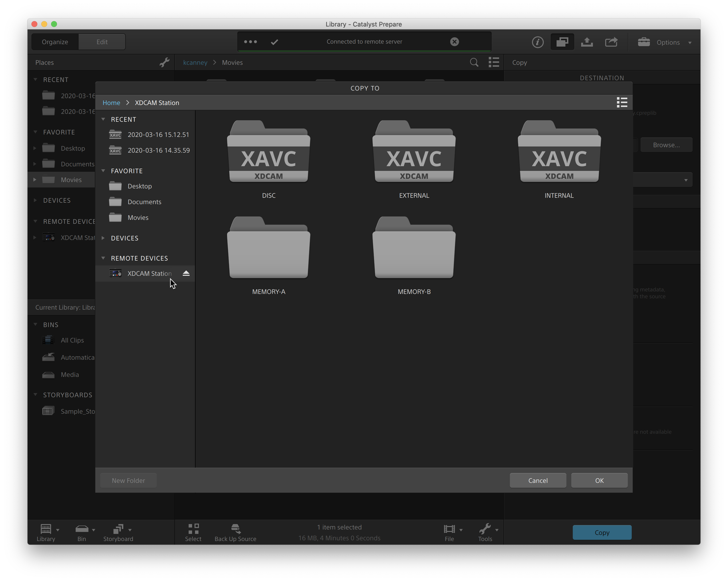Expand the DEVICES section in dialog
Screen dimensions: 728x581
pyautogui.click(x=103, y=238)
